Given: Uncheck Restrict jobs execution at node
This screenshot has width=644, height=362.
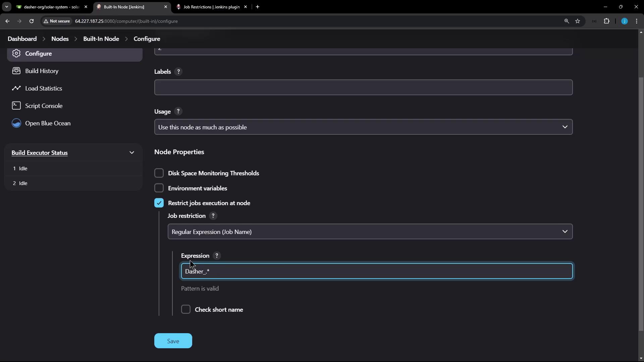Looking at the screenshot, I should (159, 203).
